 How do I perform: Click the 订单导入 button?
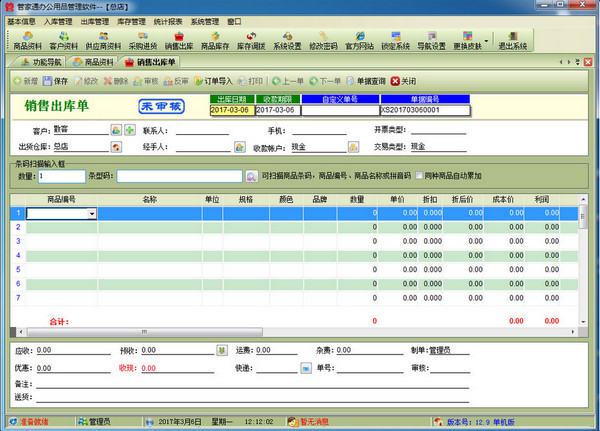(x=212, y=80)
